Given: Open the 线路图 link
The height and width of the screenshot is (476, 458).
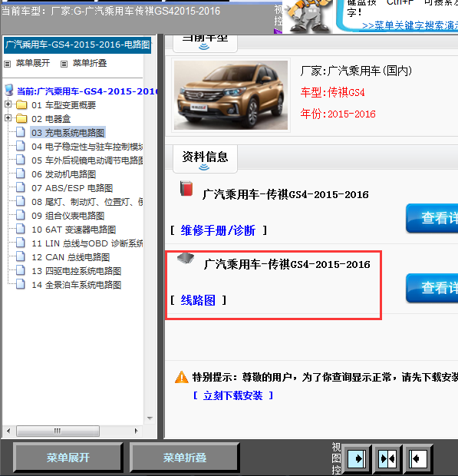Looking at the screenshot, I should 198,300.
